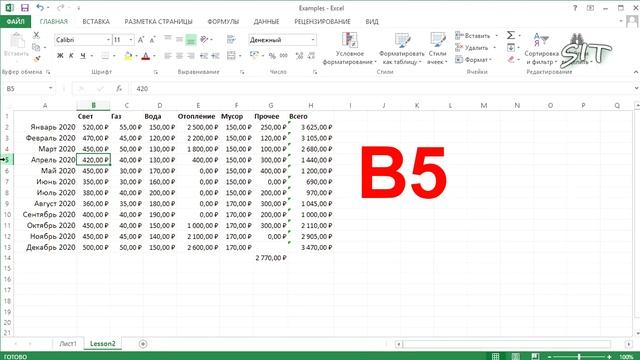
Task: Open Условное форматирование menu
Action: pos(349,48)
